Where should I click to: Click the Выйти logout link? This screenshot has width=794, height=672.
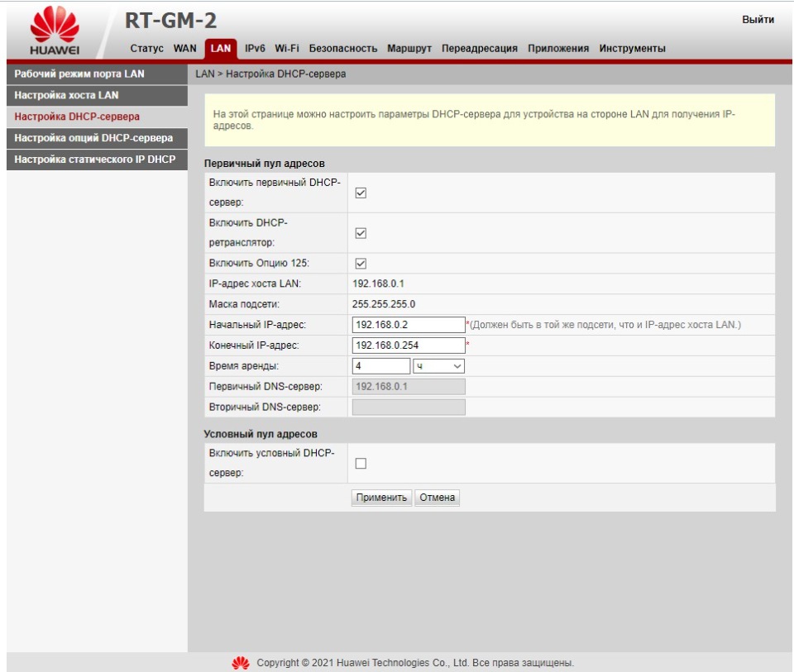(758, 20)
